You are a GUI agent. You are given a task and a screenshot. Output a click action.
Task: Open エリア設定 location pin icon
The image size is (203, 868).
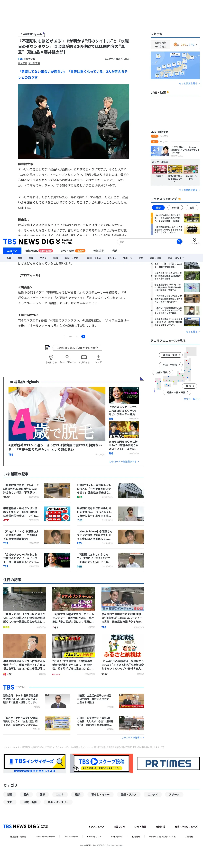pos(194,240)
